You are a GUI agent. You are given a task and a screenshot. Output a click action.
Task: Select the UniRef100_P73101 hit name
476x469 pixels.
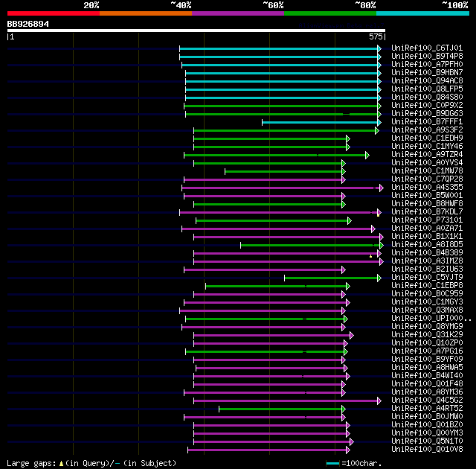(427, 220)
